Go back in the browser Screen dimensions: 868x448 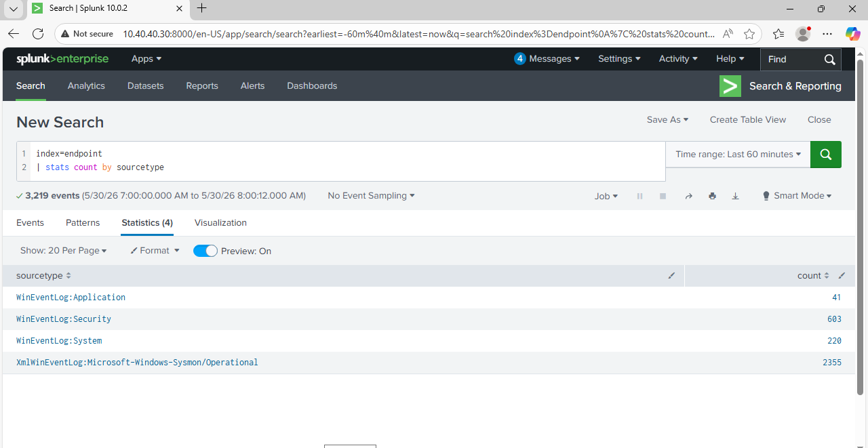pos(14,34)
